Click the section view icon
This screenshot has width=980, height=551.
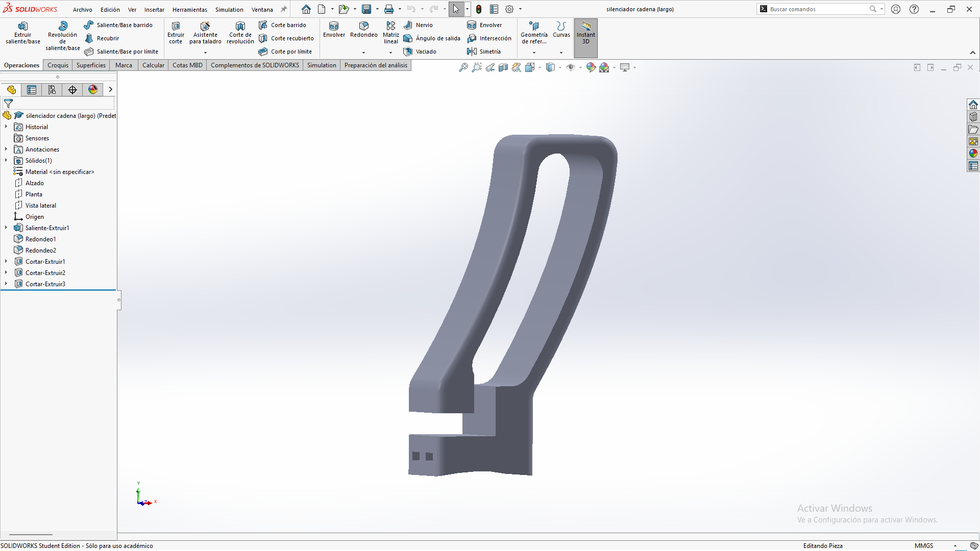pos(503,67)
